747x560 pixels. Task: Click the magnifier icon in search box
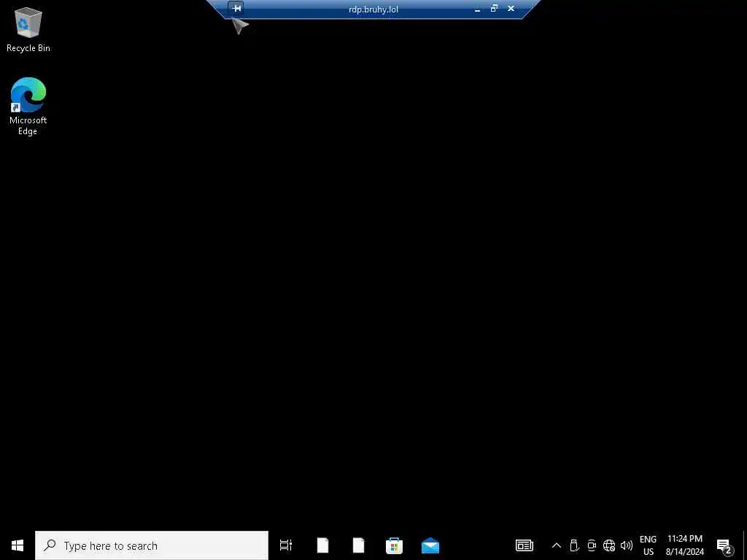click(50, 545)
